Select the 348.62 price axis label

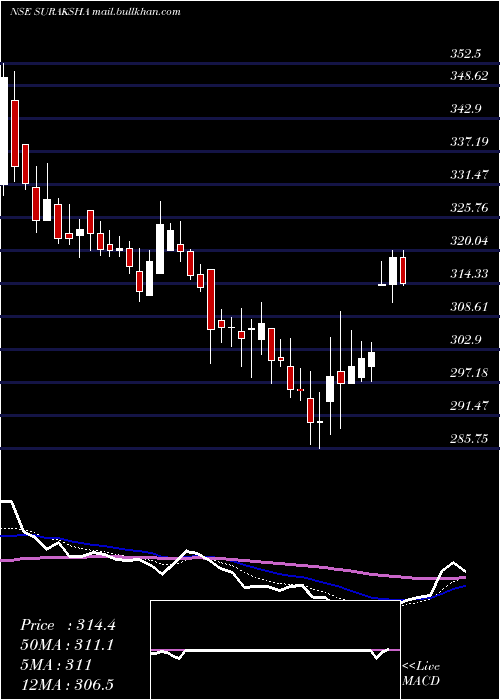click(x=469, y=76)
